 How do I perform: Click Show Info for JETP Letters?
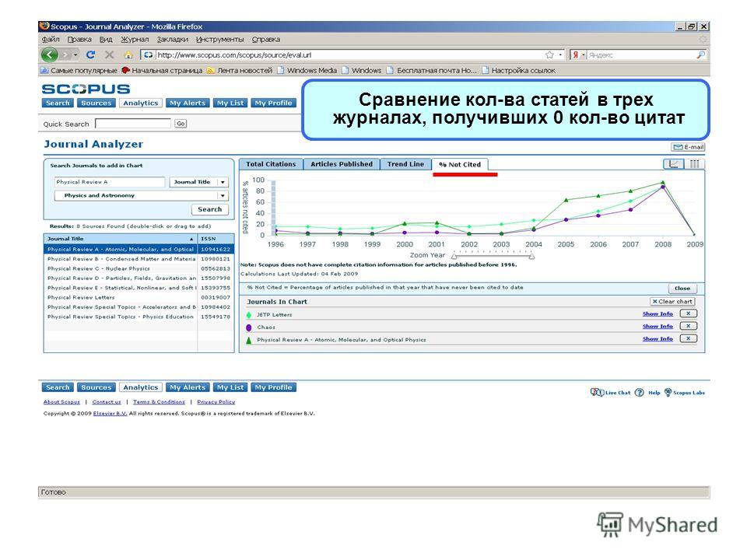(658, 313)
